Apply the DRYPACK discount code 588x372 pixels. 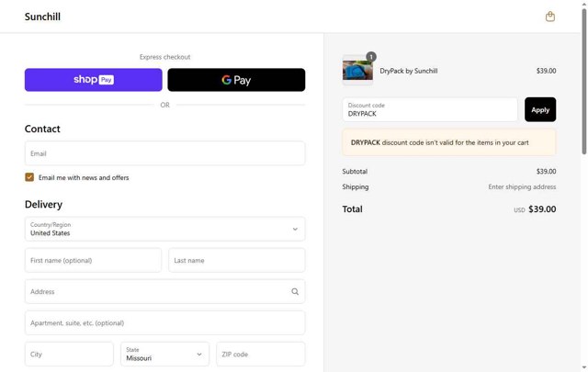(x=540, y=109)
